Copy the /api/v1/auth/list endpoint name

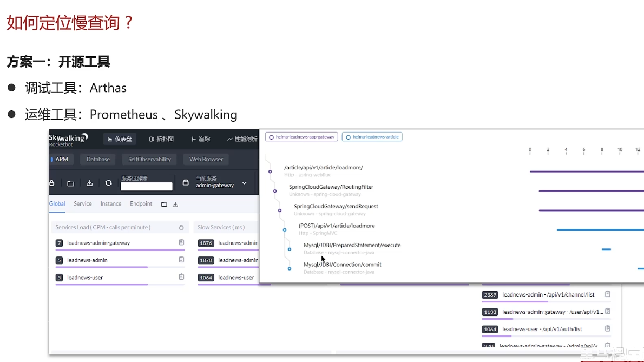(608, 329)
